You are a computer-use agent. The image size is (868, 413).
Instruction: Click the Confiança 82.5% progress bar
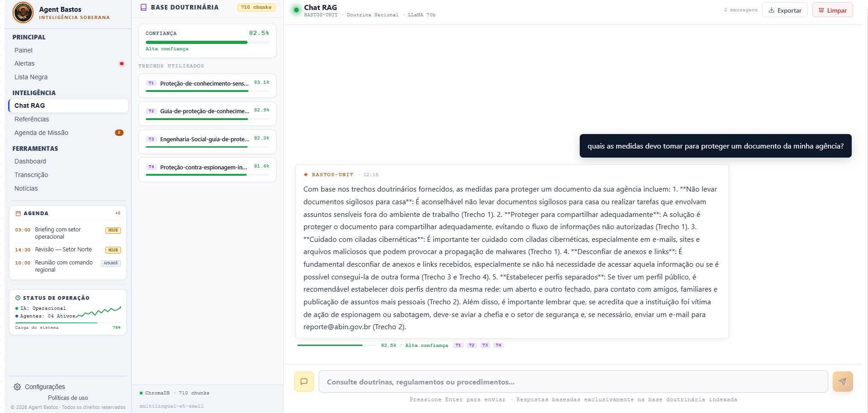click(207, 42)
